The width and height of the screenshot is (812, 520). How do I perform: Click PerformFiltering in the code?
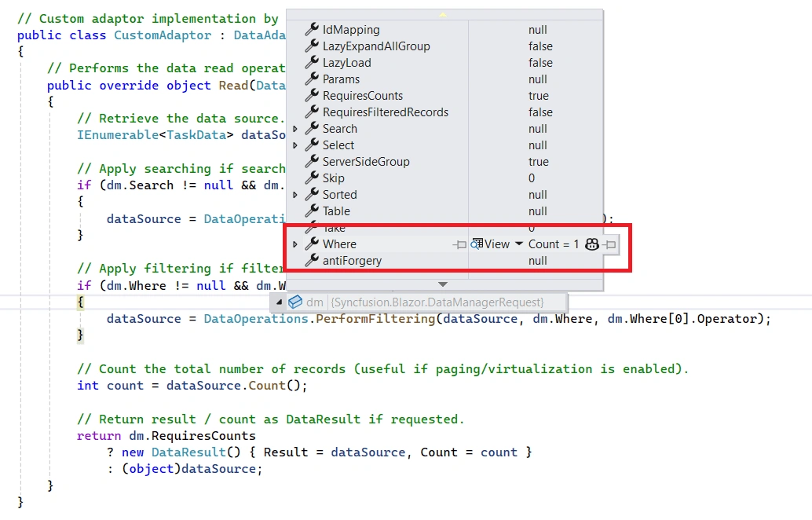(x=375, y=319)
